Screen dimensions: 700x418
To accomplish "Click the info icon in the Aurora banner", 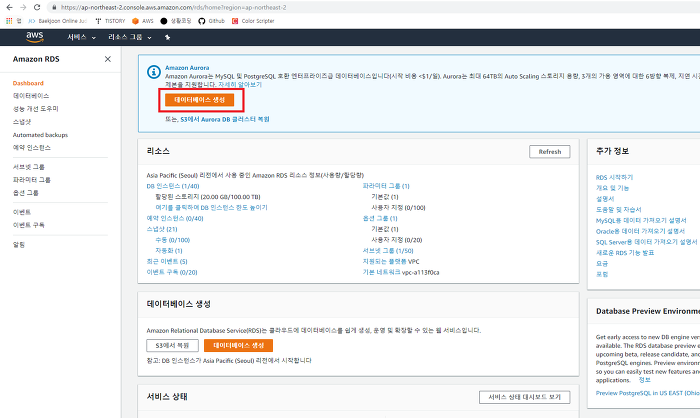I will 154,71.
